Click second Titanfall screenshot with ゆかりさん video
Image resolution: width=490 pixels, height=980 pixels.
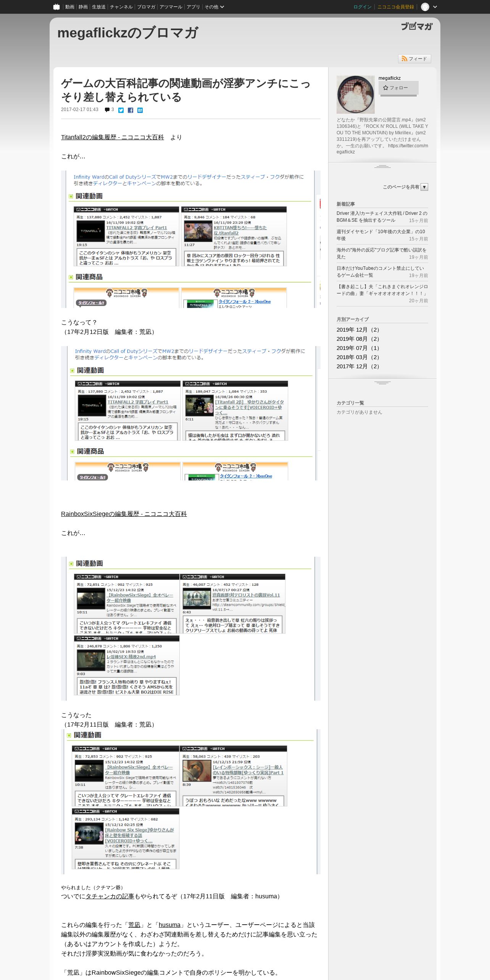(191, 413)
